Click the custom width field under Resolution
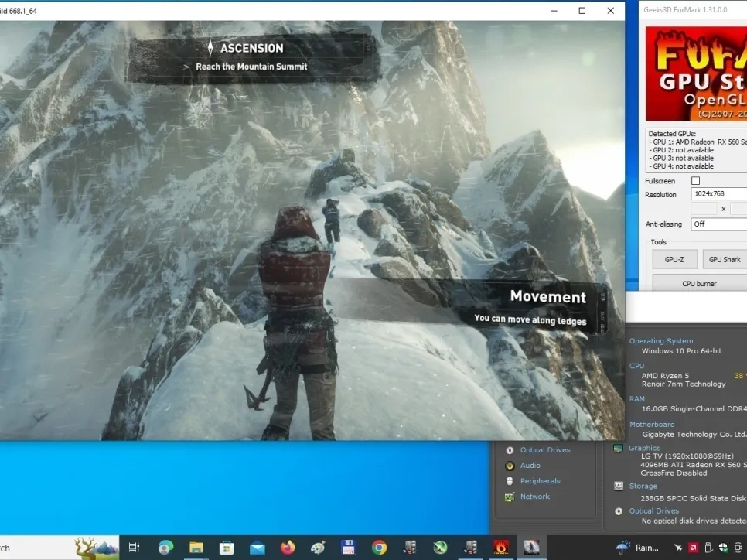Viewport: 747px width, 560px height. 704,209
